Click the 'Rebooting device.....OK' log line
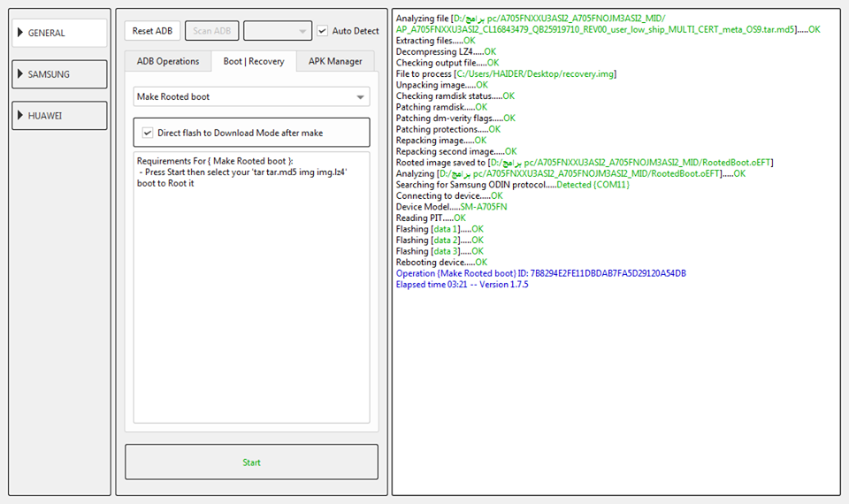The image size is (849, 504). tap(441, 263)
